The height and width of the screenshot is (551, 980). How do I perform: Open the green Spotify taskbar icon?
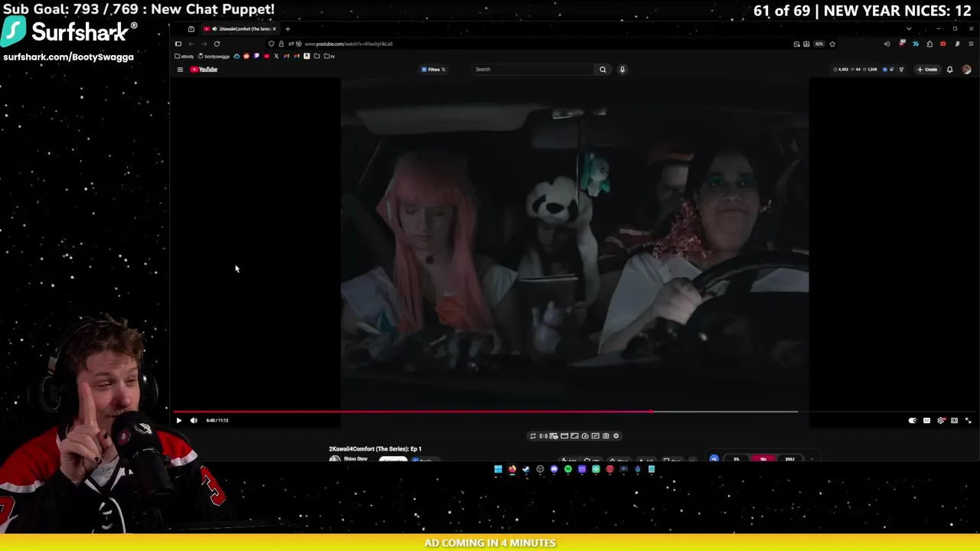click(568, 469)
